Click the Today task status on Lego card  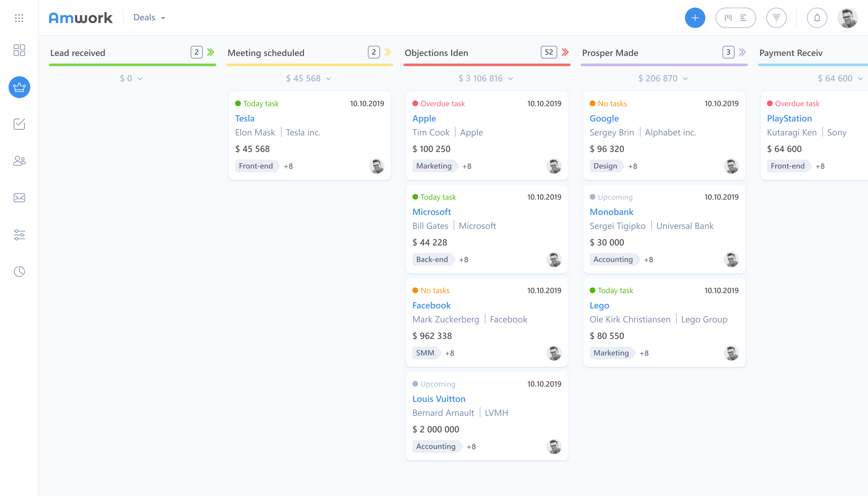pyautogui.click(x=611, y=291)
